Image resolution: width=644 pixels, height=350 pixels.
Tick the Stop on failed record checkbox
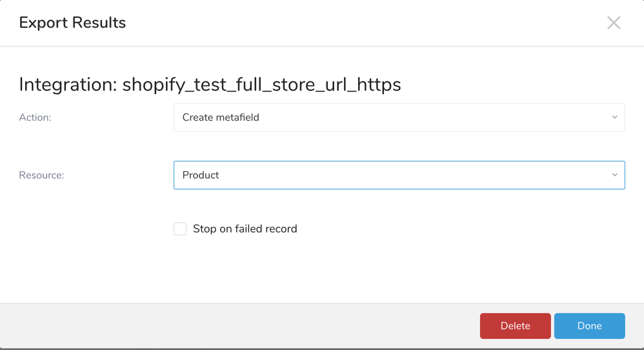pyautogui.click(x=180, y=229)
